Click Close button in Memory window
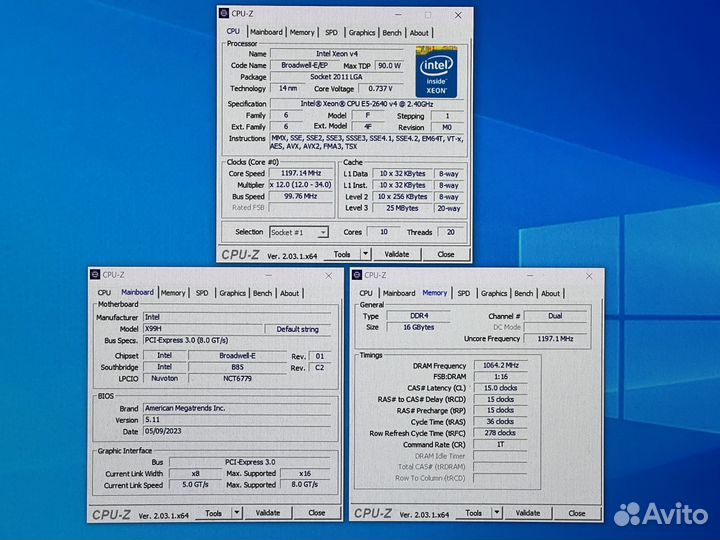 [x=577, y=513]
